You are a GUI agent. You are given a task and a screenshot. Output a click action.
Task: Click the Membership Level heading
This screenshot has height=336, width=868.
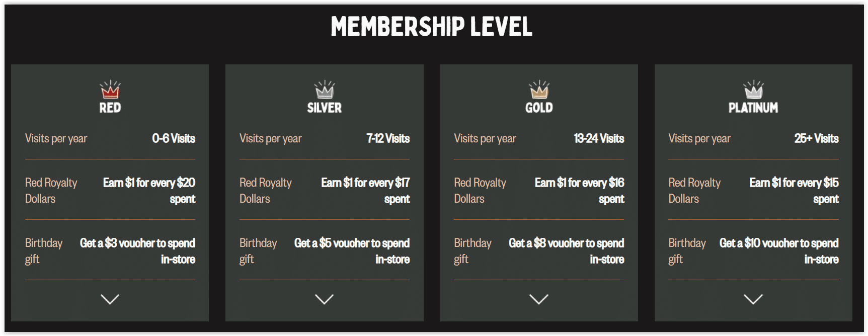(432, 27)
